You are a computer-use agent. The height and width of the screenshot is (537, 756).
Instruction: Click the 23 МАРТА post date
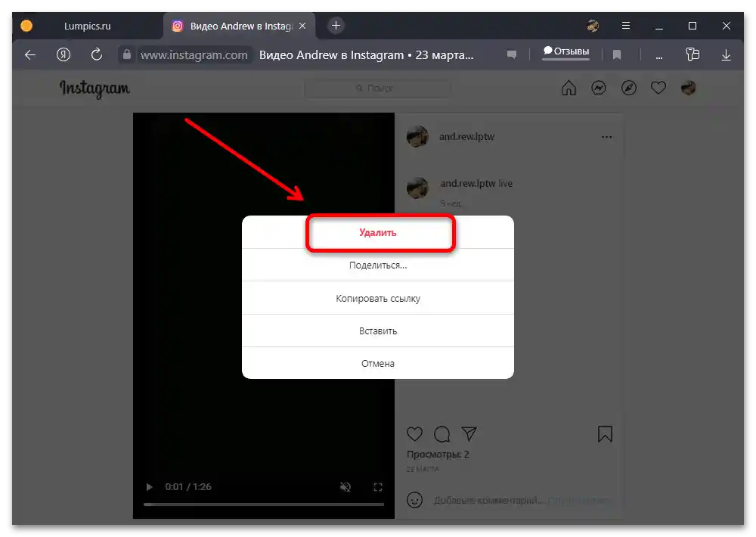423,469
